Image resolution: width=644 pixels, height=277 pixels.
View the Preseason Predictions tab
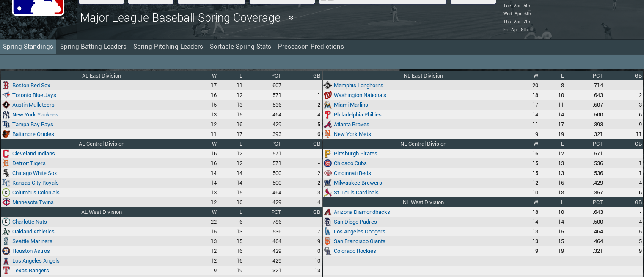click(311, 47)
